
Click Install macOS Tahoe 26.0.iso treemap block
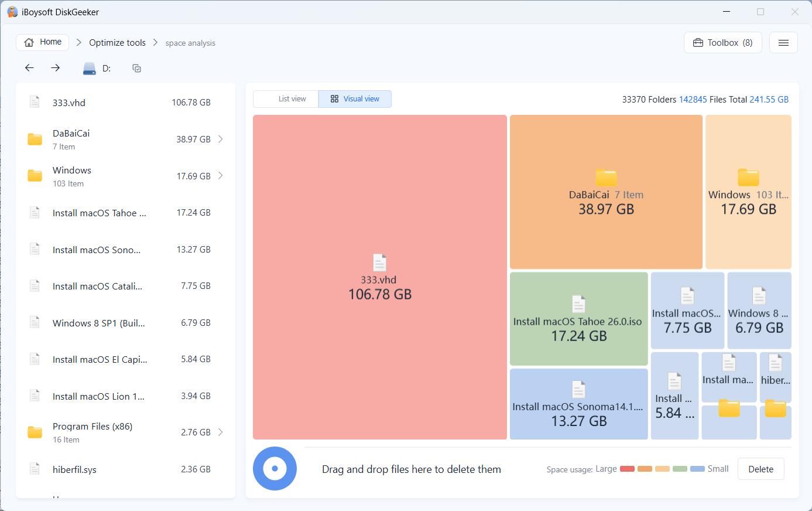pyautogui.click(x=579, y=319)
